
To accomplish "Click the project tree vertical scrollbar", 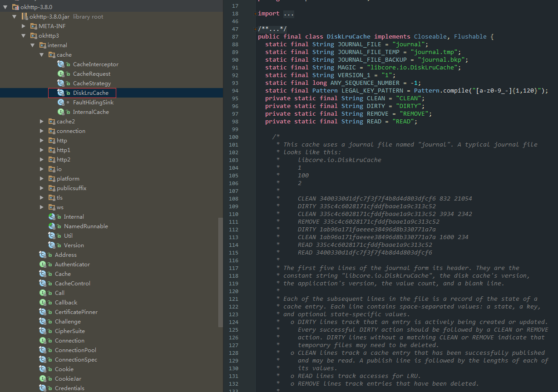I will pyautogui.click(x=221, y=272).
